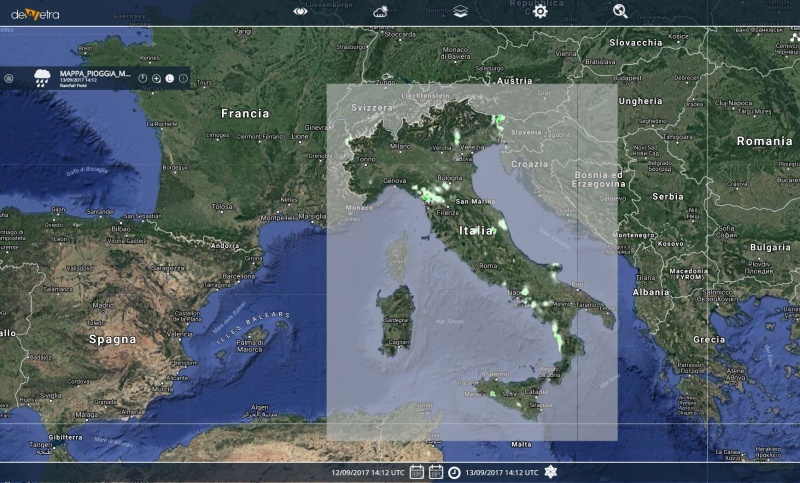Open the map layers stack icon

459,12
